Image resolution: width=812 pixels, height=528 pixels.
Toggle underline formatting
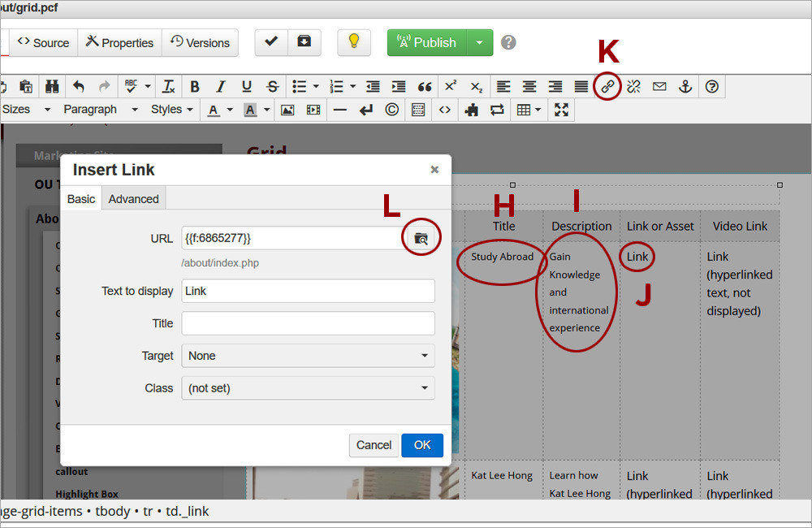coord(247,87)
